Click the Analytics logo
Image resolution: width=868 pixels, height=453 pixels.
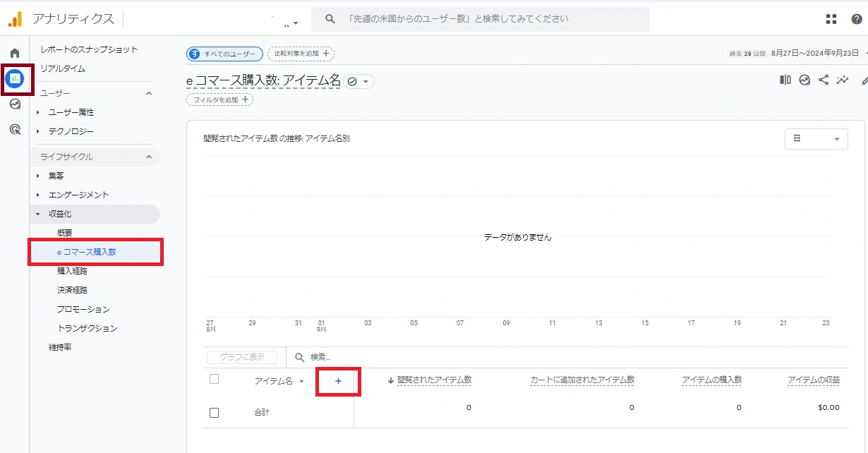pos(15,19)
